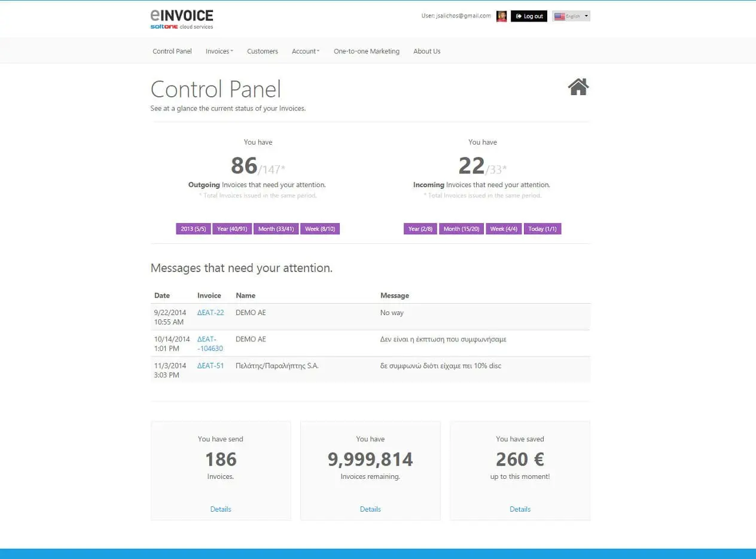Go to One-to-one Marketing
Screen dimensions: 756x559
point(367,51)
